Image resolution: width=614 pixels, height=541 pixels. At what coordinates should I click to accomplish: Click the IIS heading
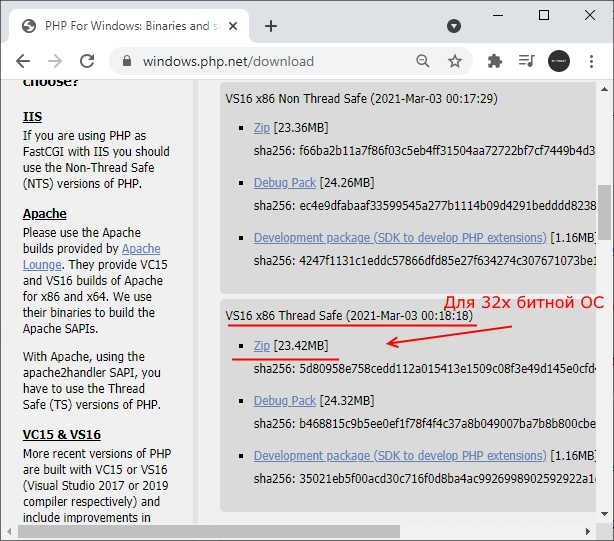pyautogui.click(x=33, y=117)
